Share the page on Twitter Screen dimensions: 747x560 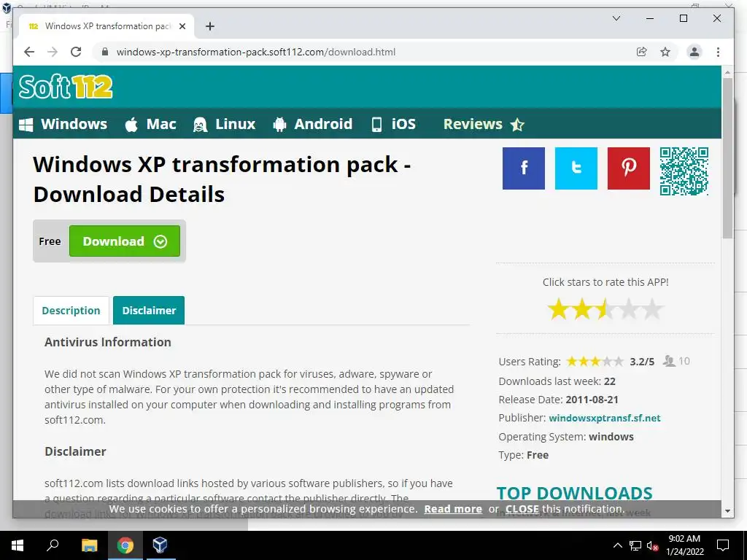[576, 168]
